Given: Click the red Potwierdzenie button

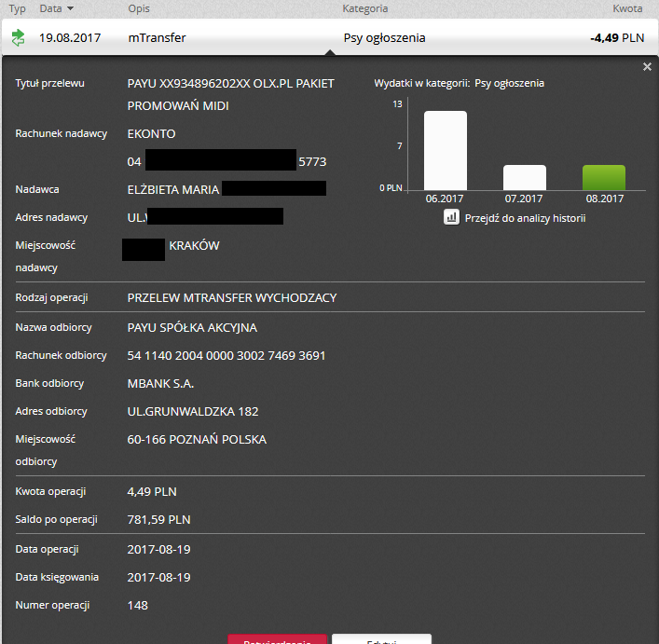Looking at the screenshot, I should click(x=277, y=639).
